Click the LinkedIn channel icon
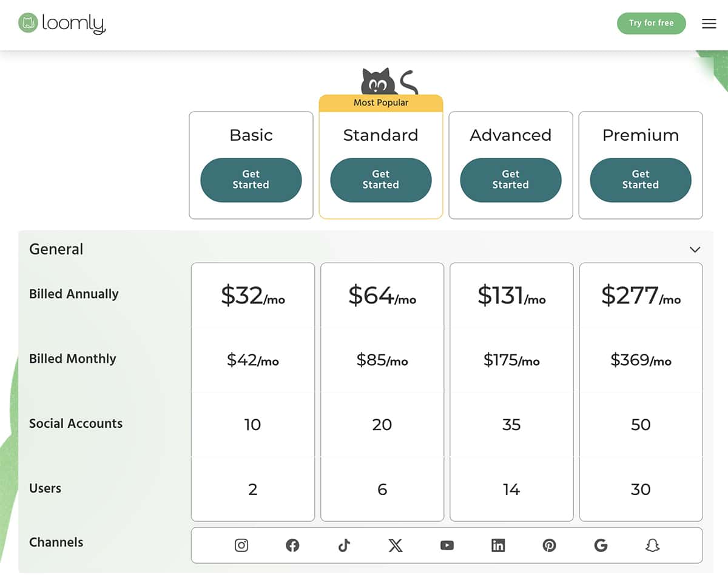Screen dimensions: 728x577 pyautogui.click(x=498, y=545)
